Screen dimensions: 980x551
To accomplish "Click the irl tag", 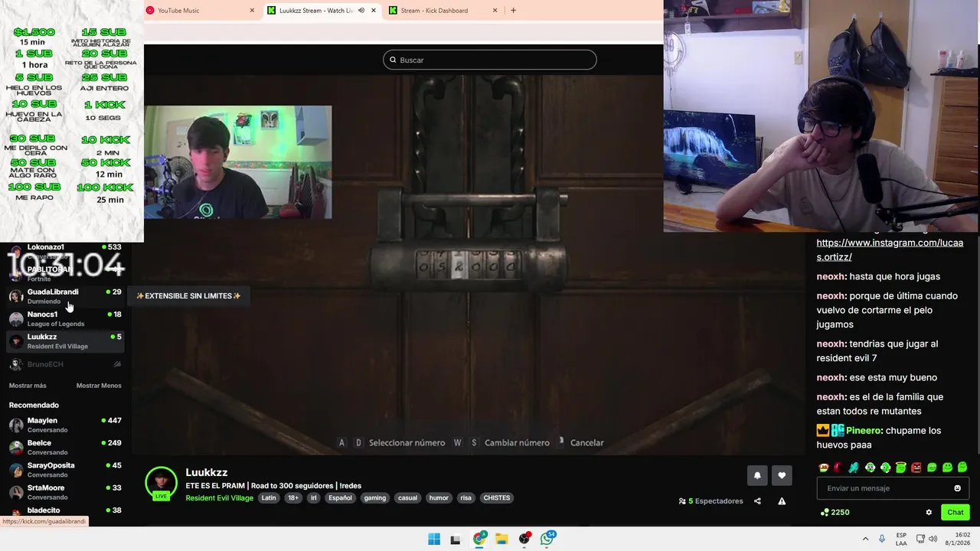I will (x=314, y=498).
